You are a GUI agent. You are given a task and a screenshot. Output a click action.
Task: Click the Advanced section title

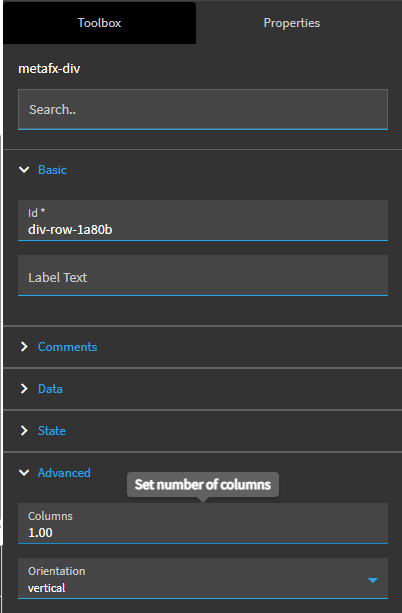(x=64, y=473)
